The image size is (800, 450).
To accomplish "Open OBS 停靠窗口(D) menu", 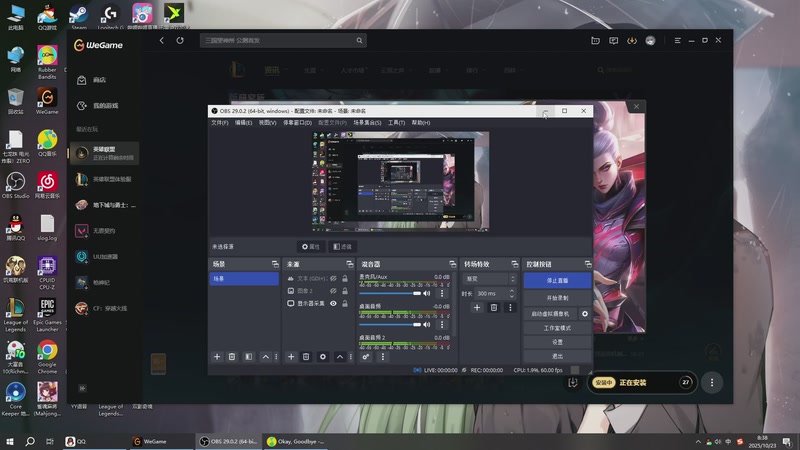I will click(x=297, y=123).
